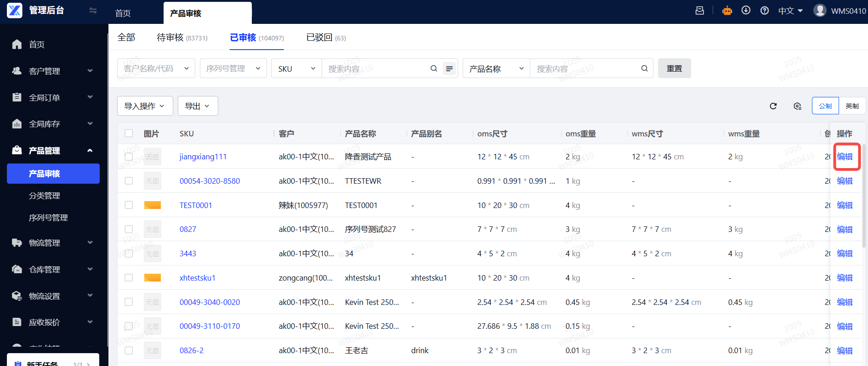The image size is (868, 366).
Task: Switch to the 已审核 tab
Action: click(257, 37)
